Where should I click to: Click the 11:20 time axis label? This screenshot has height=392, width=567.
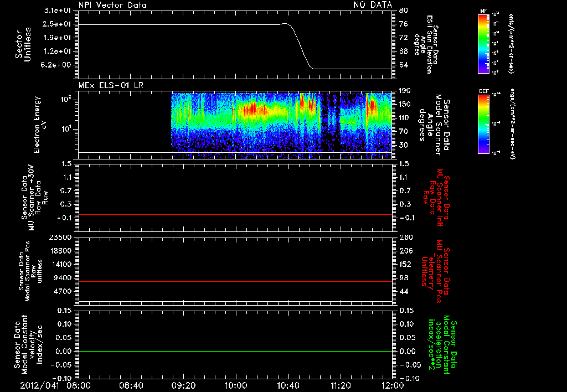pyautogui.click(x=341, y=385)
